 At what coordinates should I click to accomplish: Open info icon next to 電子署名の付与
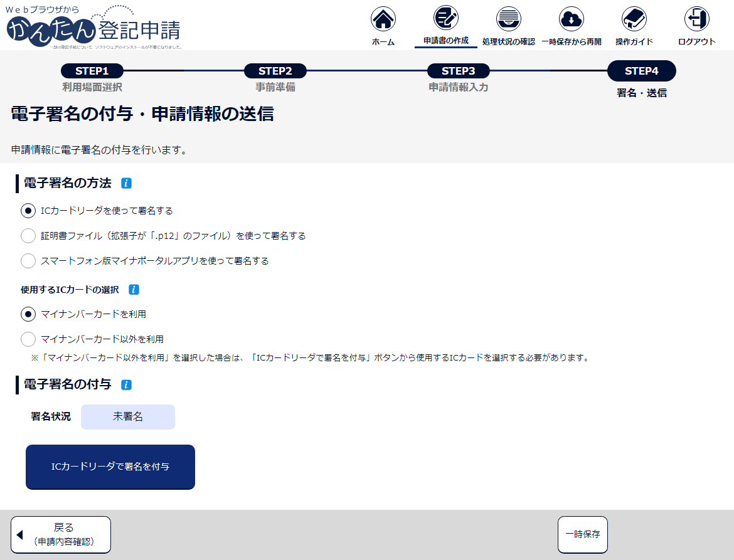pos(126,384)
